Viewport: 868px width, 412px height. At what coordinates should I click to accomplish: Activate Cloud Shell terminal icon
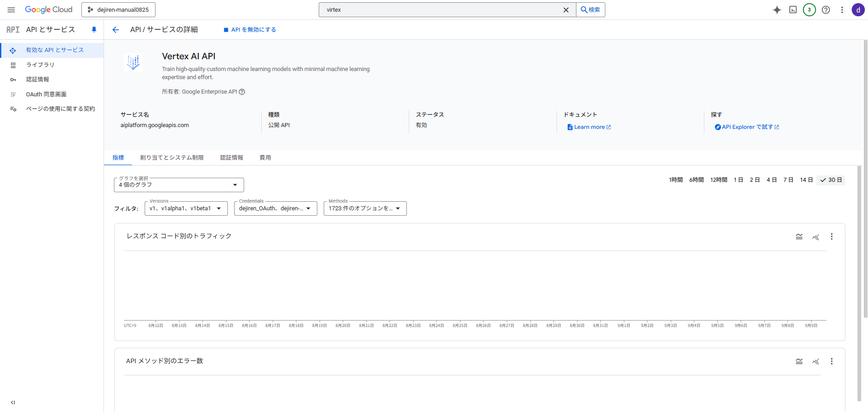tap(793, 9)
